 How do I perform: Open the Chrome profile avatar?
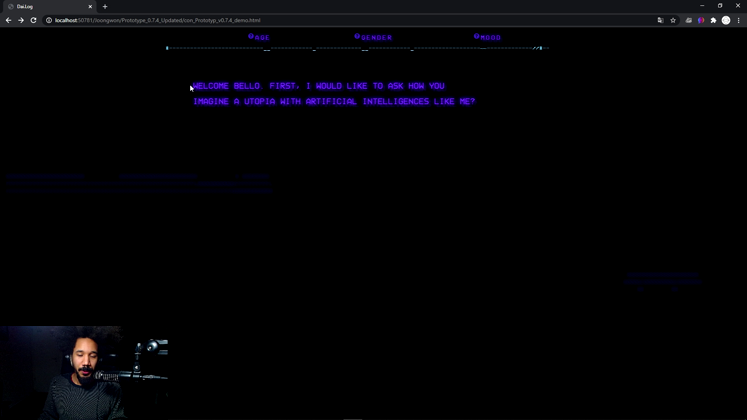coord(726,20)
